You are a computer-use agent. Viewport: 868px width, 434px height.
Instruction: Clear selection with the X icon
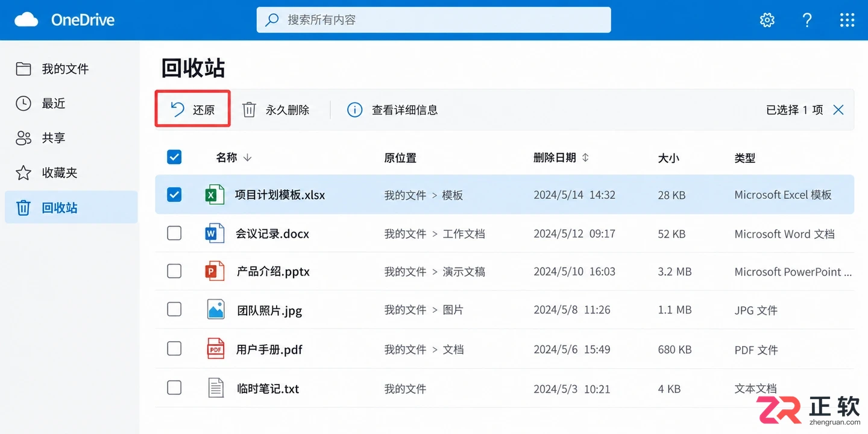click(838, 110)
